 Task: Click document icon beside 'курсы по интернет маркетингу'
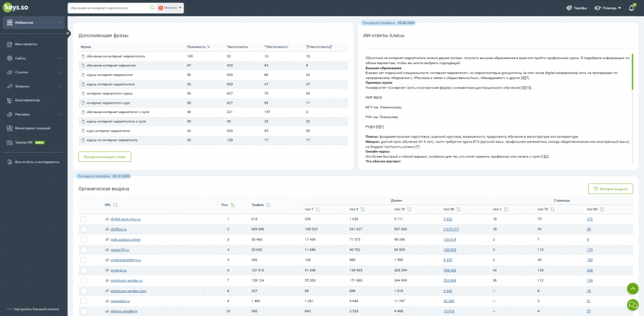pos(82,140)
